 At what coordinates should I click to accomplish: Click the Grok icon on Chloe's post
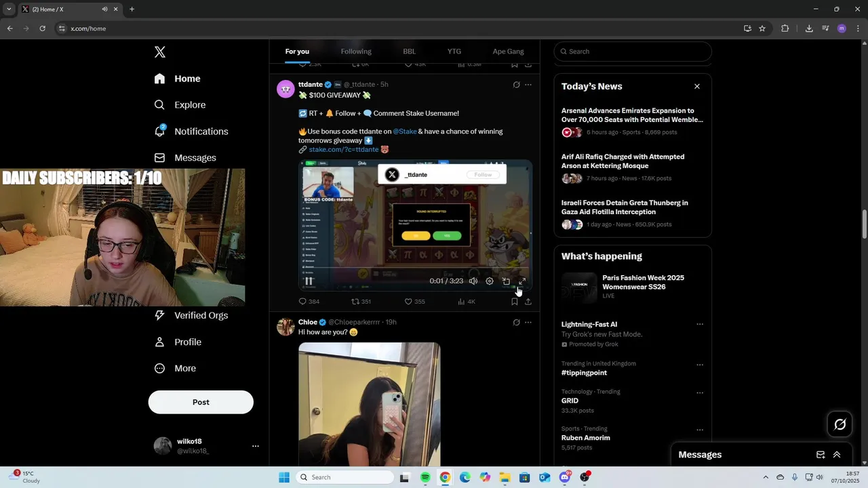point(516,323)
